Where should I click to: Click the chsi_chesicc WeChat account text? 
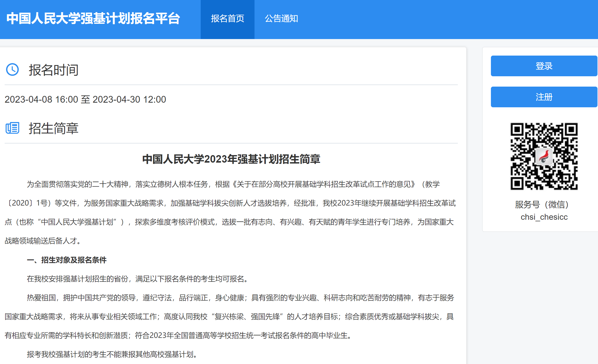click(544, 217)
